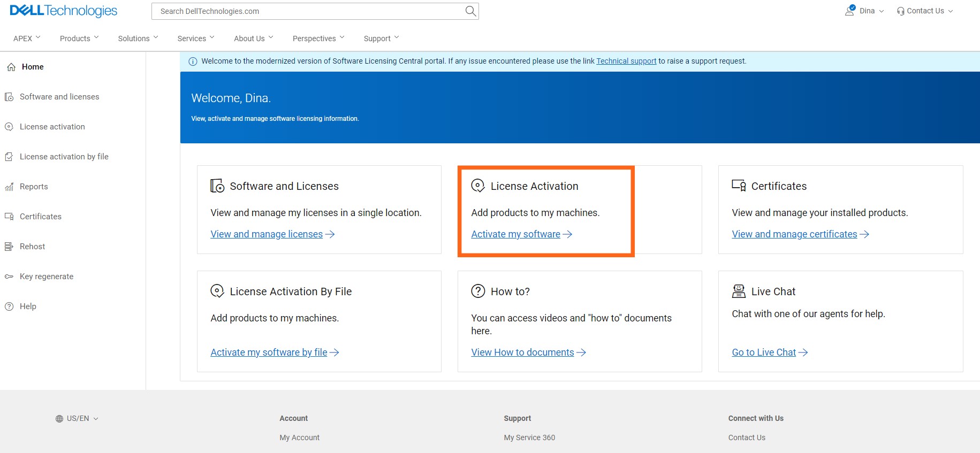The image size is (980, 453).
Task: Click the How to? question mark icon
Action: coord(478,291)
